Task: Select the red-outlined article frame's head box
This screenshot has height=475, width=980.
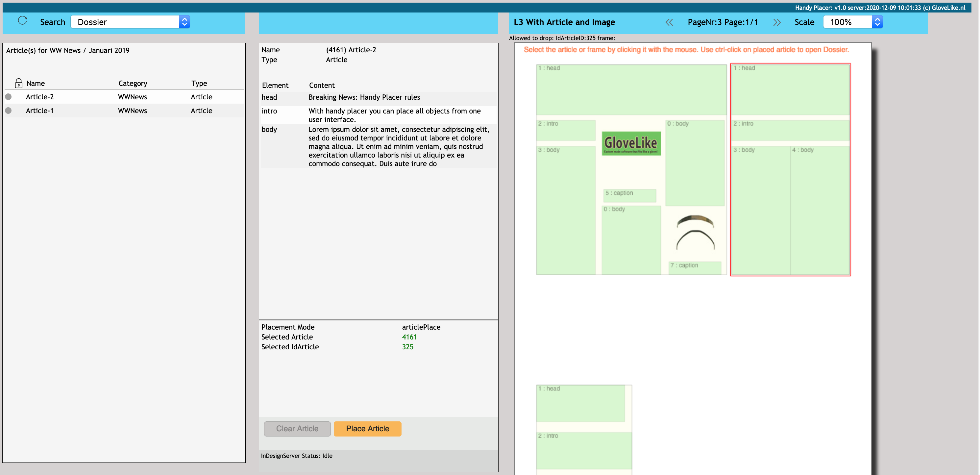Action: pos(790,90)
